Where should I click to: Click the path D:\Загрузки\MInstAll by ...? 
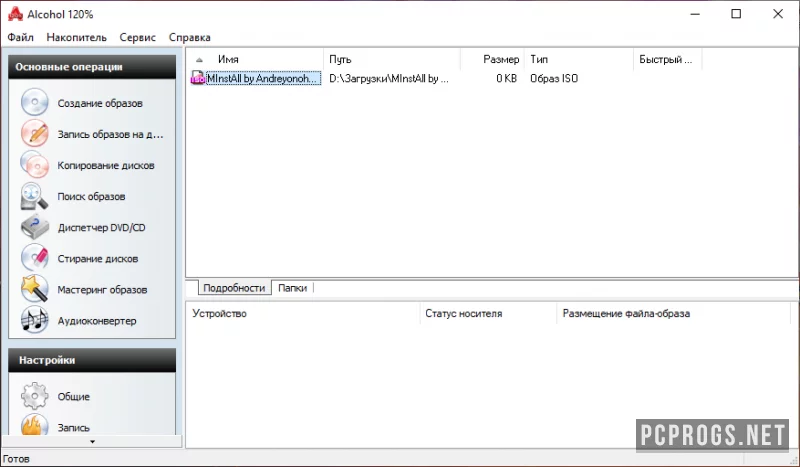pos(389,79)
